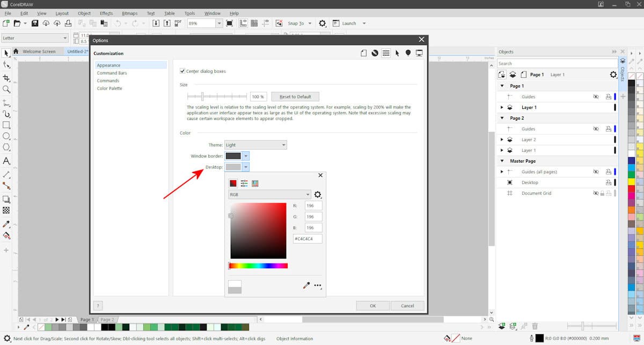Switch to color sliders view icon
The image size is (644, 345).
pos(244,183)
